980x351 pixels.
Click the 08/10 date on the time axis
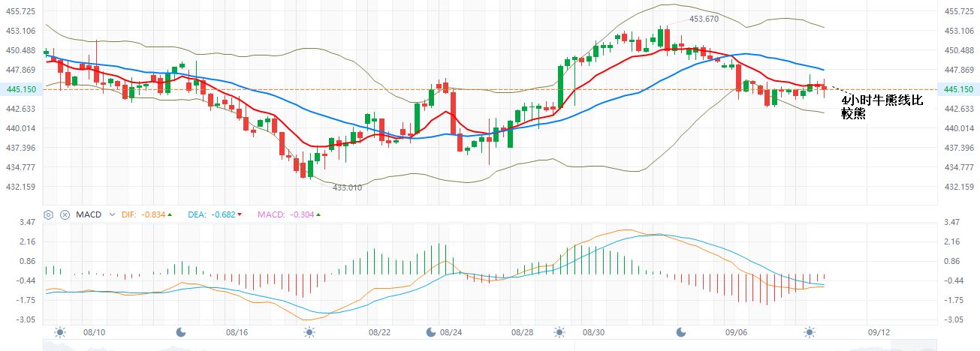tap(93, 331)
